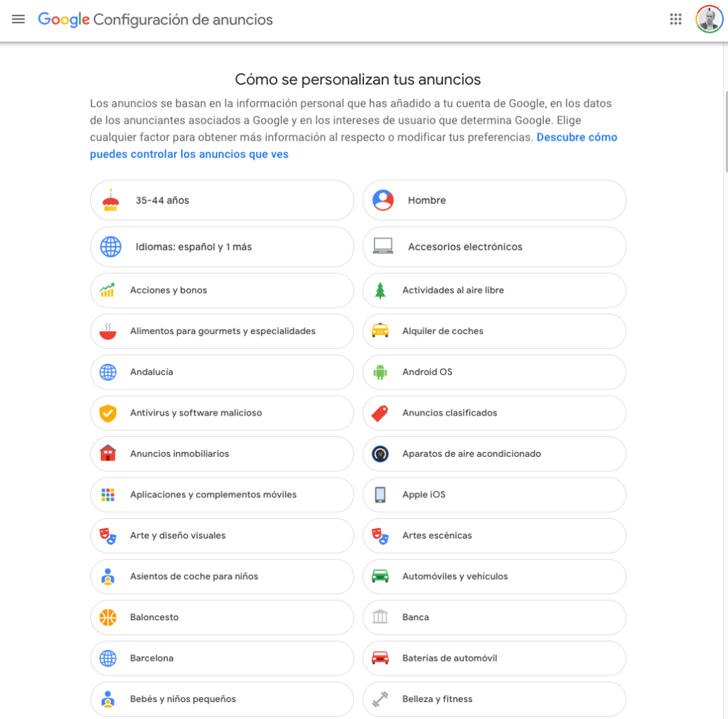Open the Descubre cómo puedes controlar link

tap(353, 146)
